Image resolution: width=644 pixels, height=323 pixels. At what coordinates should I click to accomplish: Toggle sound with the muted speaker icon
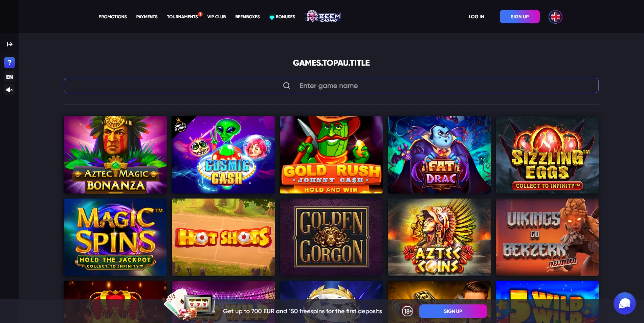pyautogui.click(x=9, y=90)
